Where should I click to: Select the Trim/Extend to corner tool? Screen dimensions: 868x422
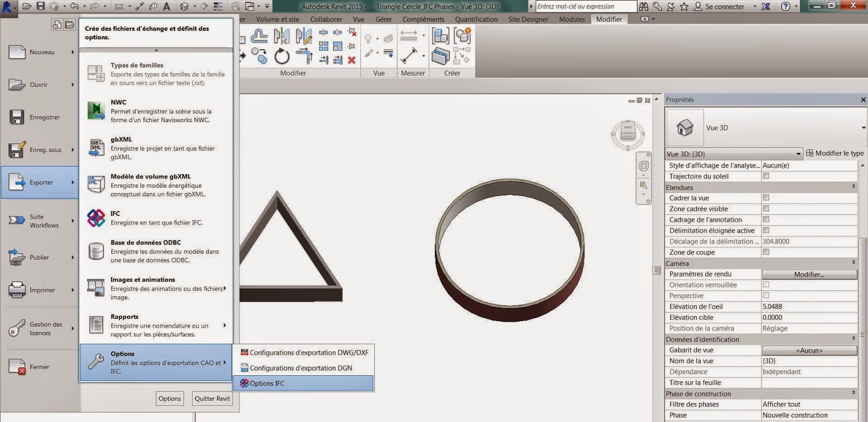pos(304,56)
